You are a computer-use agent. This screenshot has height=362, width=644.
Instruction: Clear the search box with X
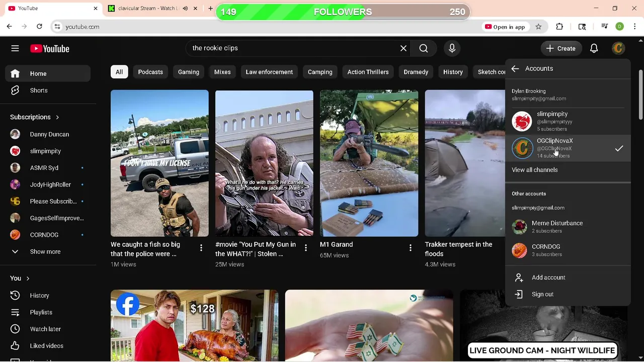tap(404, 48)
